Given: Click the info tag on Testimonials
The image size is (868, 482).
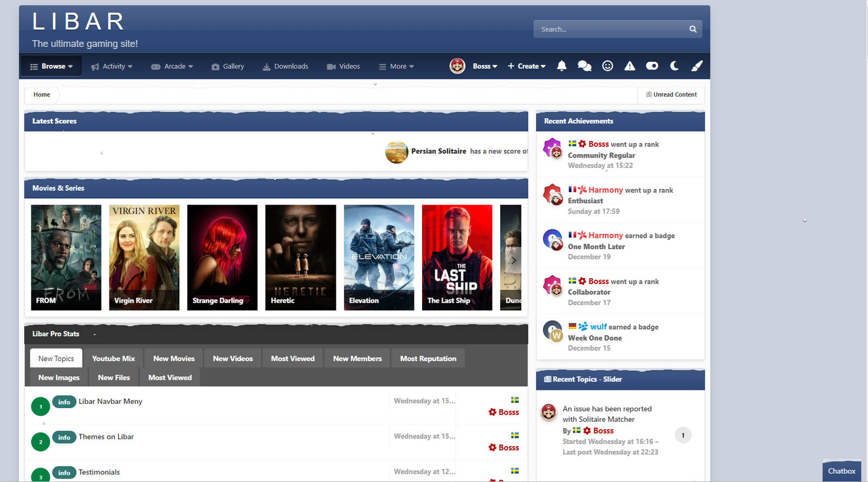Looking at the screenshot, I should [64, 473].
